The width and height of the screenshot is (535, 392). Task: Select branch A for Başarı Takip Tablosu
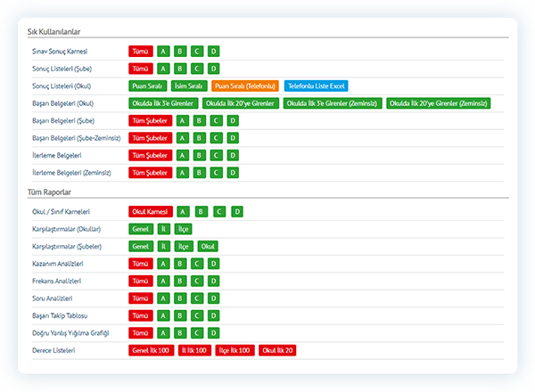(162, 315)
